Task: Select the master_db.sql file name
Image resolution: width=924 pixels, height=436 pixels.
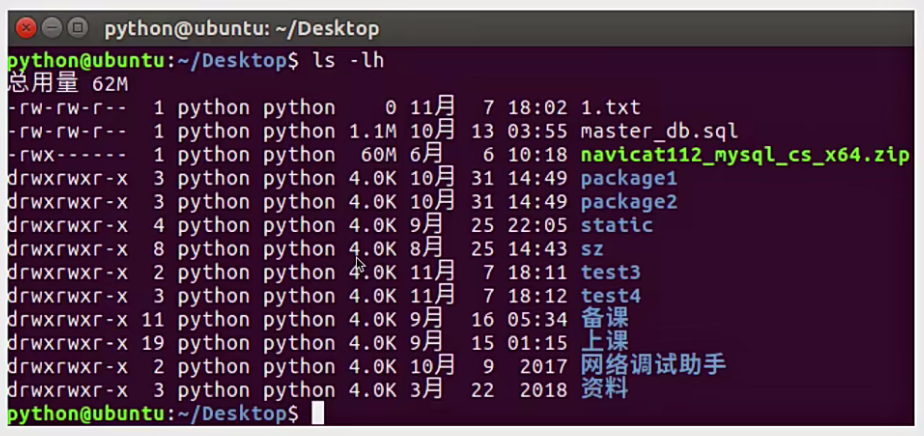Action: (x=659, y=131)
